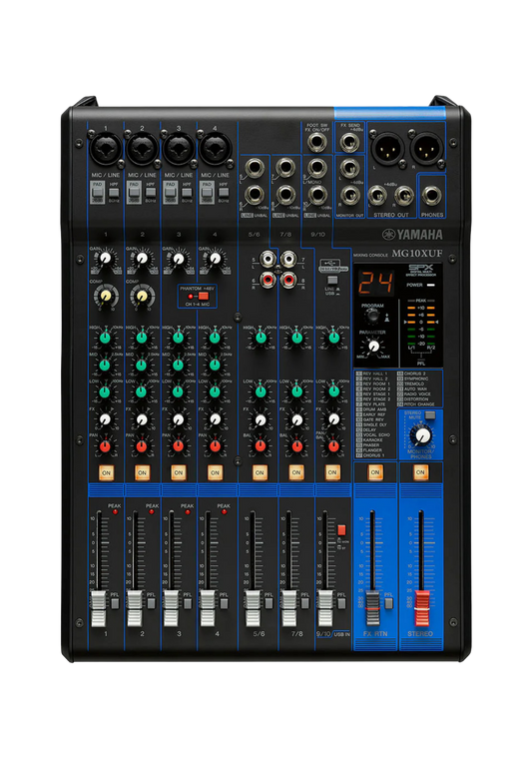Click the RADIO VOICE effect entry

click(x=414, y=394)
